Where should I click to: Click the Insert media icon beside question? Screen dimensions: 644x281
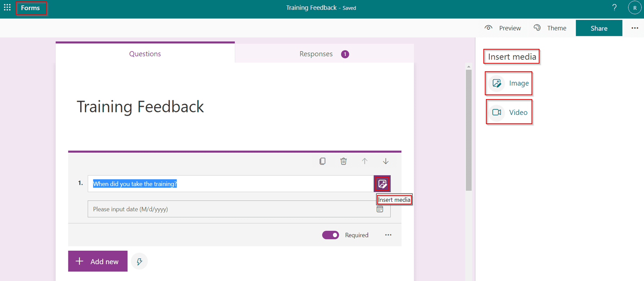382,184
